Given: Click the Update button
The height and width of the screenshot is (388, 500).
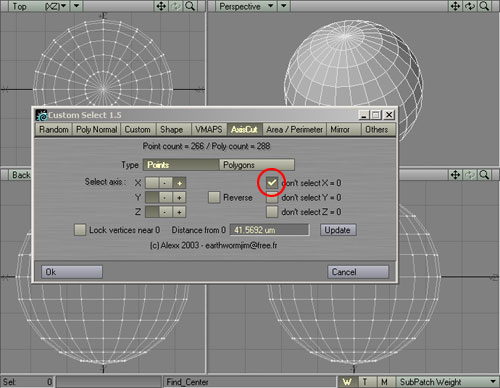Looking at the screenshot, I should click(x=338, y=230).
